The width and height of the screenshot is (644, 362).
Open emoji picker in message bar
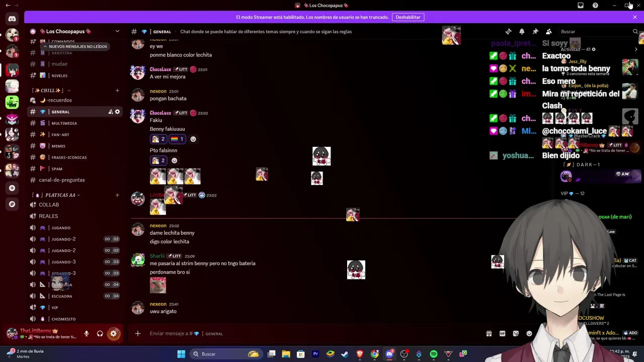coord(529,333)
